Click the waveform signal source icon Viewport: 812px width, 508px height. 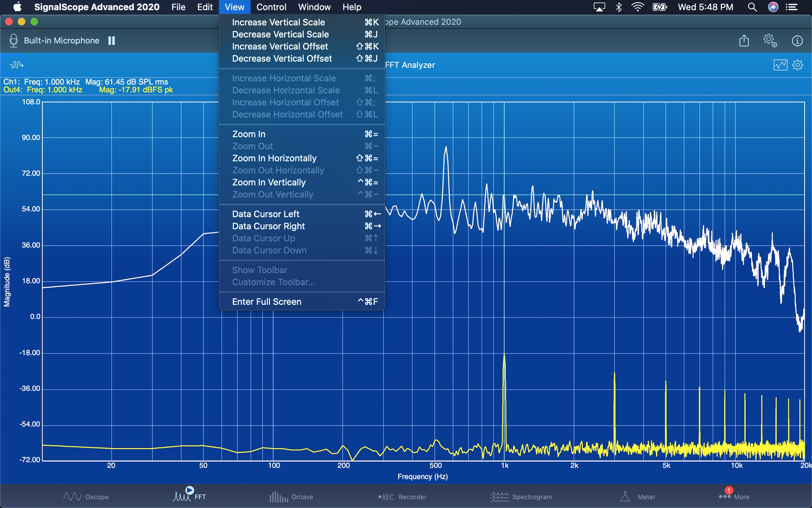16,64
